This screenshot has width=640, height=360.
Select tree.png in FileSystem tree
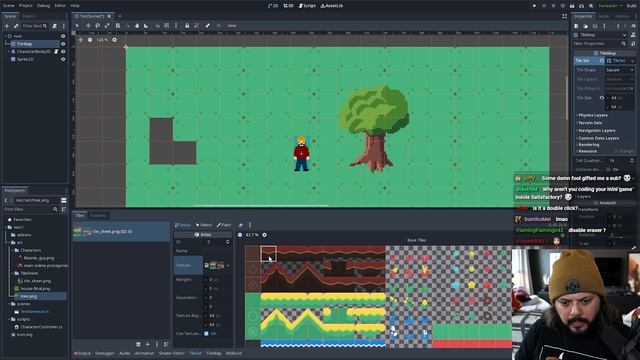pos(29,296)
